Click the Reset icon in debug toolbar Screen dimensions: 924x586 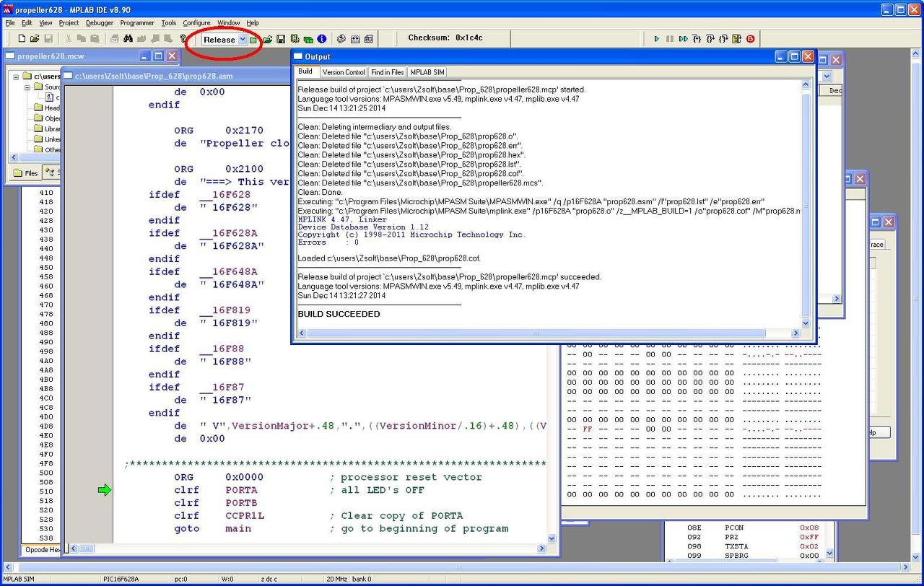[x=737, y=39]
